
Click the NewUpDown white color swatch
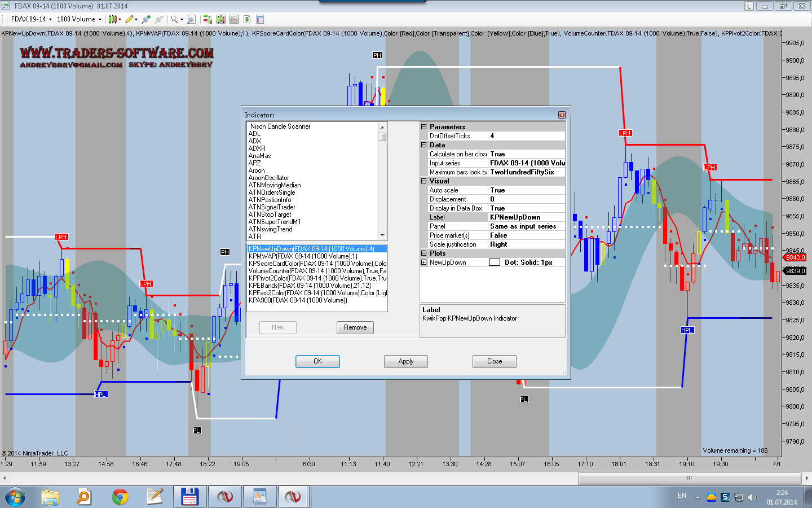tap(495, 262)
